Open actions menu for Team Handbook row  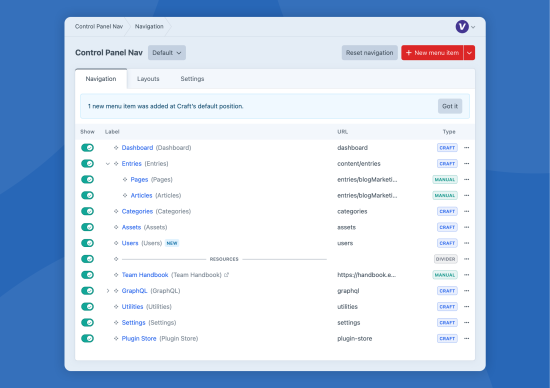point(467,275)
